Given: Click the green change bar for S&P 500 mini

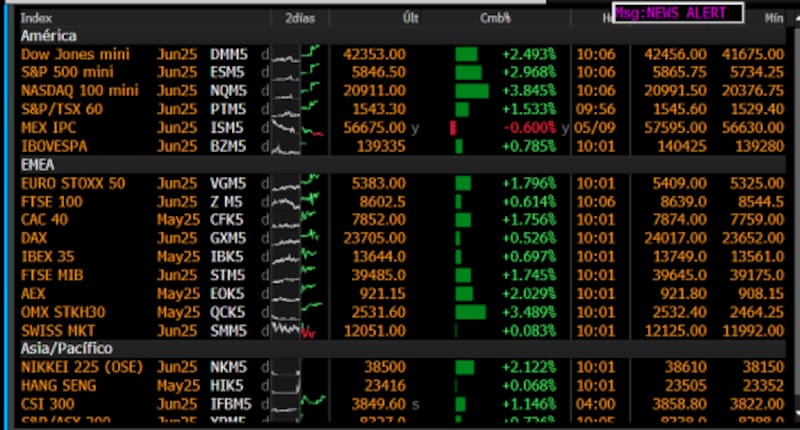Looking at the screenshot, I should 468,72.
